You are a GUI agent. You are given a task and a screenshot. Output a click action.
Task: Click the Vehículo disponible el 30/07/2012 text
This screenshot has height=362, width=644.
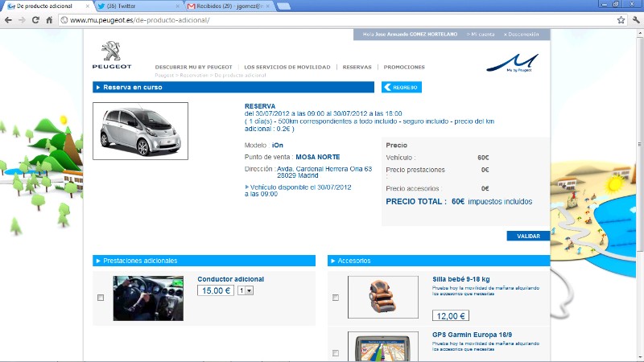click(x=300, y=187)
